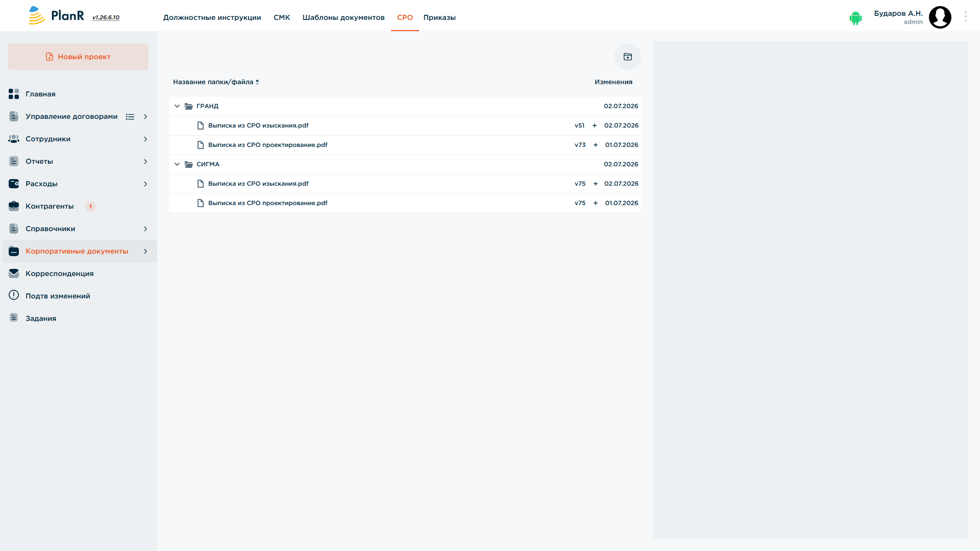Viewport: 980px width, 551px height.
Task: Open СИГМА's Выписка из СРО проектирование.pdf
Action: tap(267, 203)
